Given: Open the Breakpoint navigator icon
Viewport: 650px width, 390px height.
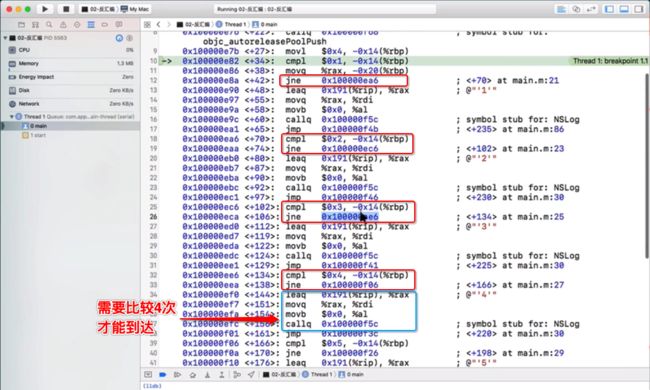Looking at the screenshot, I should pyautogui.click(x=104, y=25).
